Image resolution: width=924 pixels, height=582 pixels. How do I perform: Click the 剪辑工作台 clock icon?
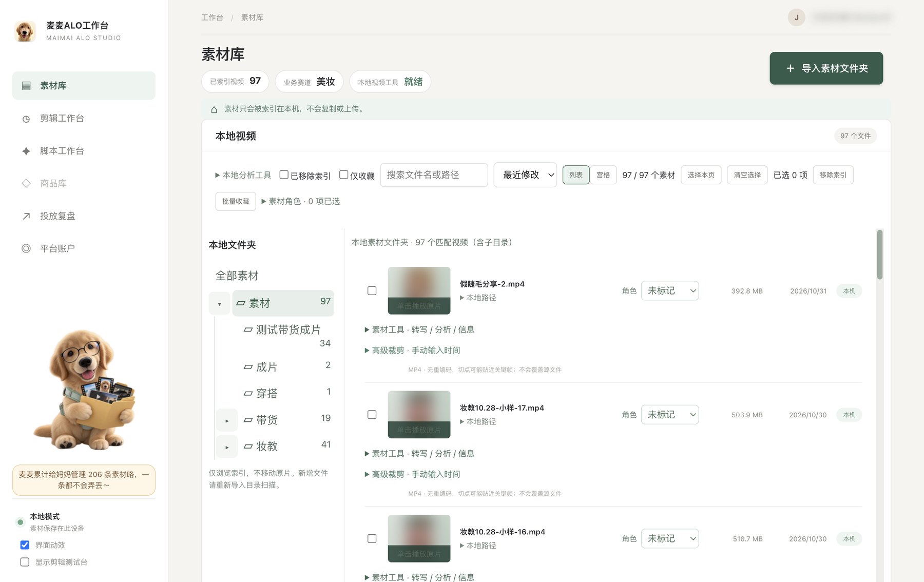(26, 119)
